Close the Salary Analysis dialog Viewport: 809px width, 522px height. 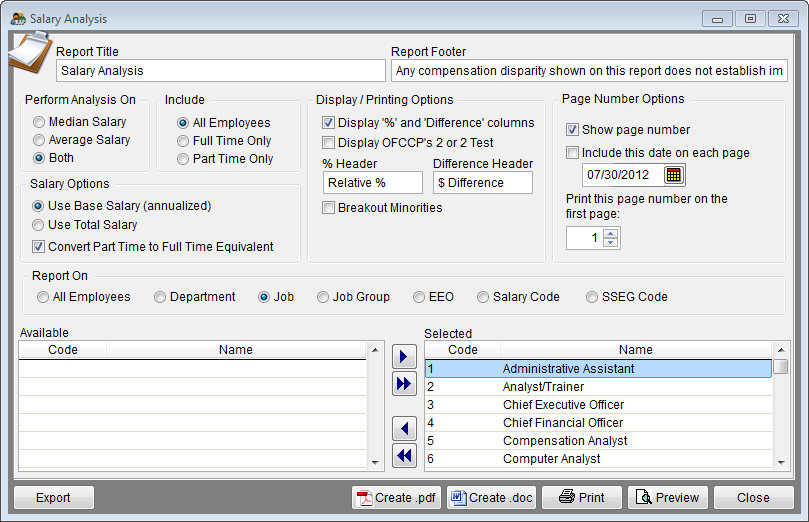pyautogui.click(x=754, y=498)
